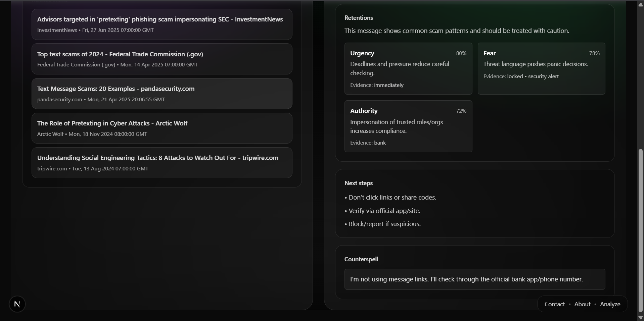Screen dimensions: 644x321
Task: Go to the About page link
Action: 582,304
